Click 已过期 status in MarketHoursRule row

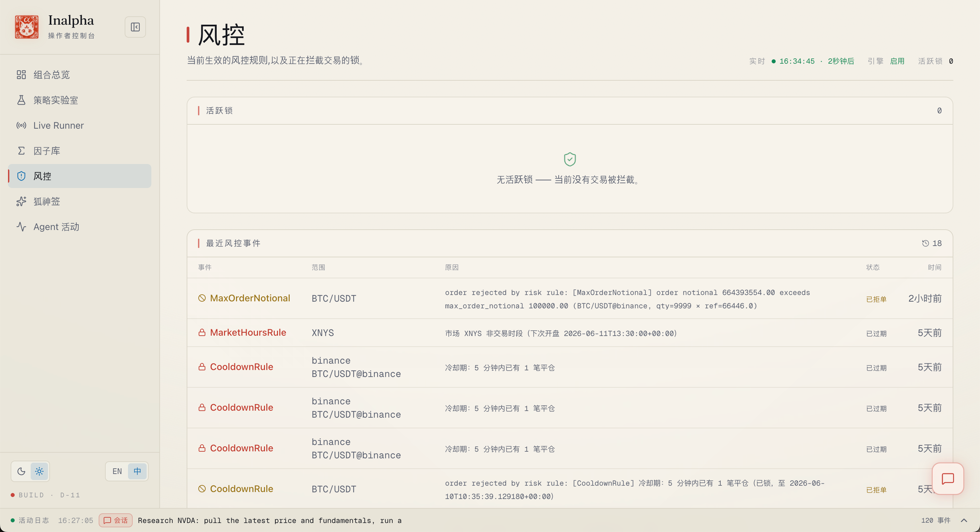(x=876, y=333)
